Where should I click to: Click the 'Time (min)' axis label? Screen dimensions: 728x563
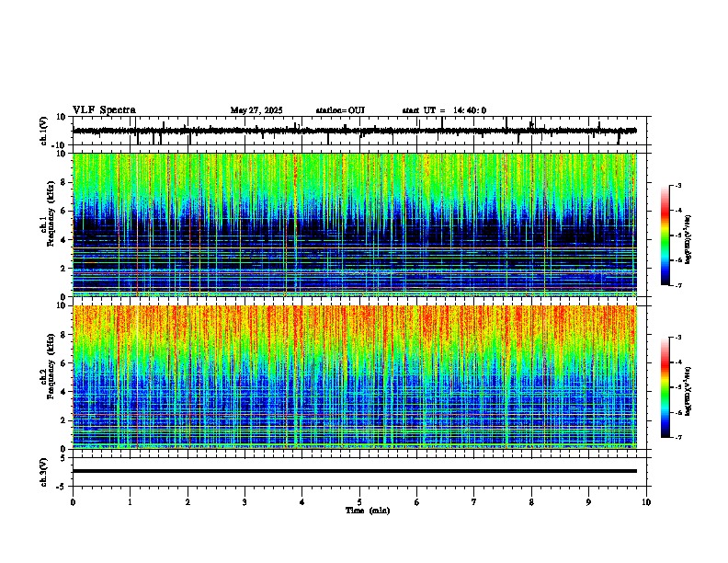[x=368, y=511]
